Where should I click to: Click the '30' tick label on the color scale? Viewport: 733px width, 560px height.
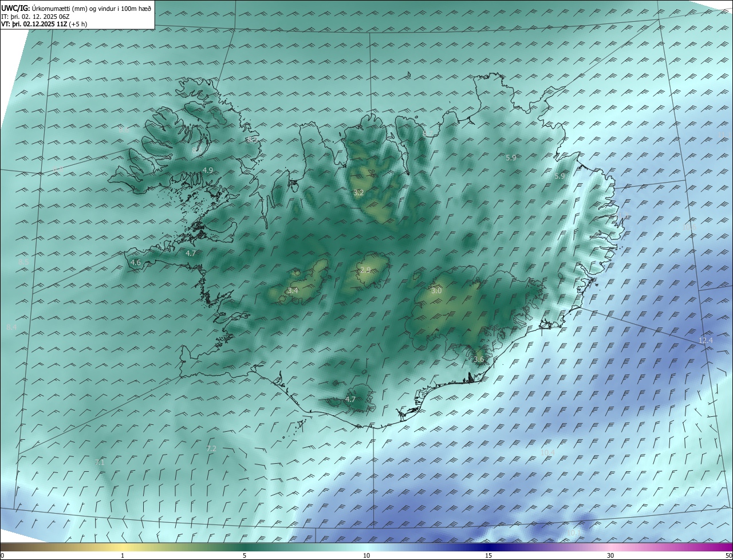click(610, 556)
